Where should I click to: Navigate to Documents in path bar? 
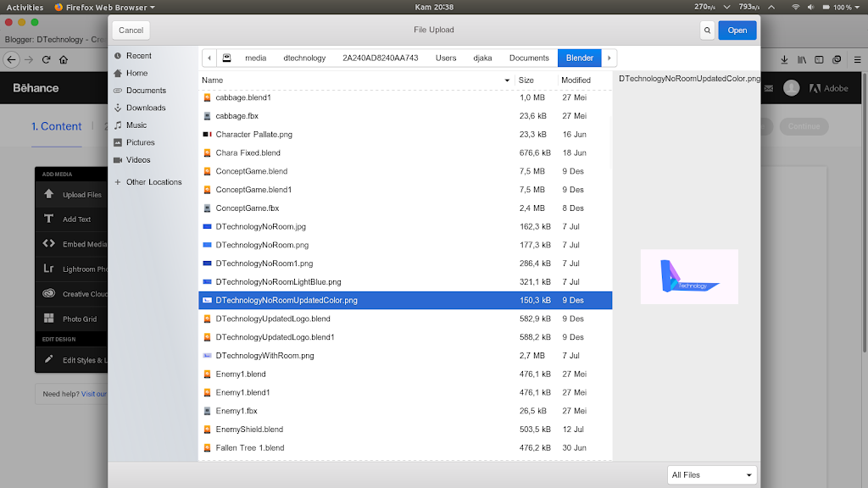(529, 58)
